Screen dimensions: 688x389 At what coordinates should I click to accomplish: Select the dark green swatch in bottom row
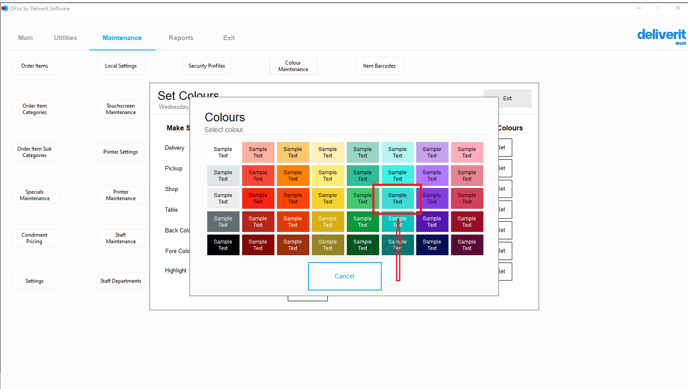(x=362, y=245)
